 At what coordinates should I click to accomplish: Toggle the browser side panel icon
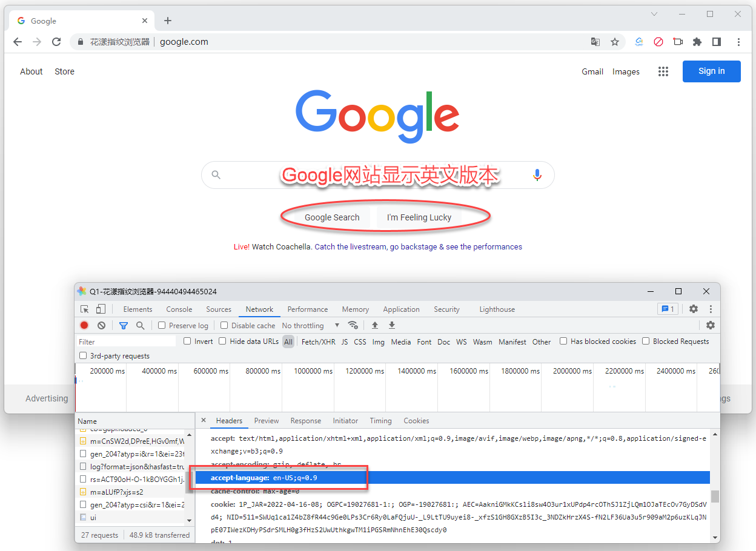(717, 42)
